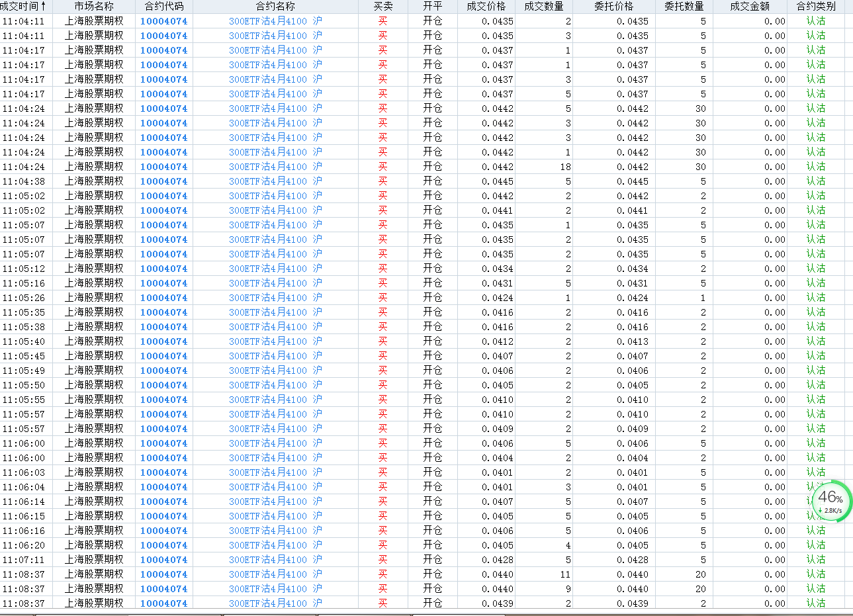Select the trade time cell 11:05:26
The image size is (853, 616).
[24, 298]
